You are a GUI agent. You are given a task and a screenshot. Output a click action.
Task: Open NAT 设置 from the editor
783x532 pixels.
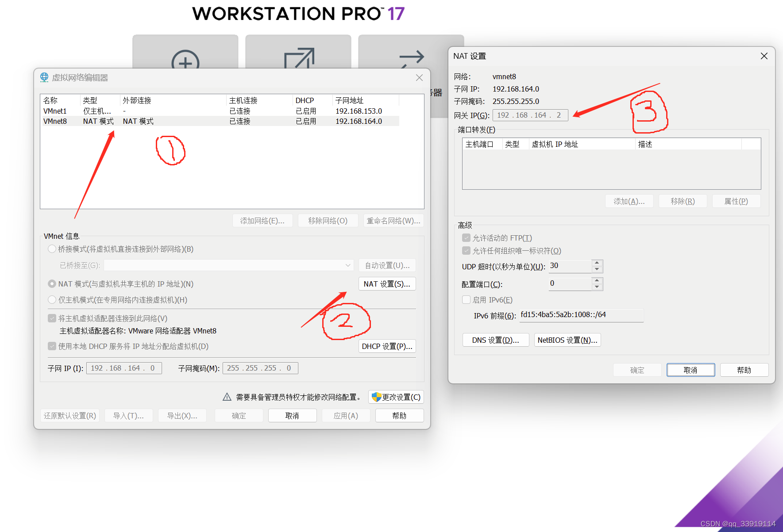387,283
